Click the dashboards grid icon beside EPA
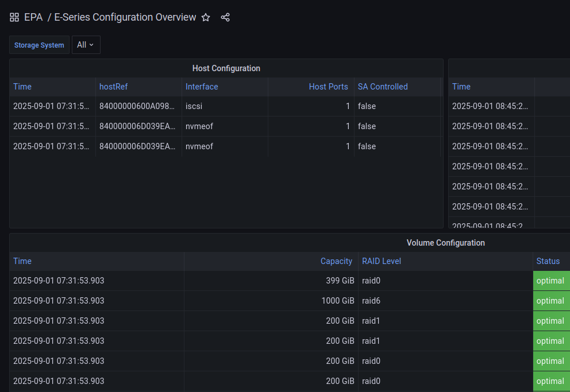 click(14, 17)
